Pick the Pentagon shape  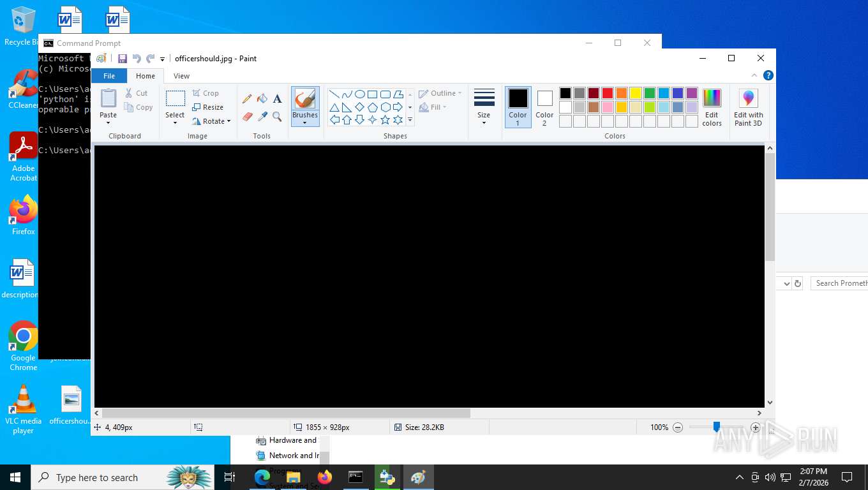click(373, 107)
